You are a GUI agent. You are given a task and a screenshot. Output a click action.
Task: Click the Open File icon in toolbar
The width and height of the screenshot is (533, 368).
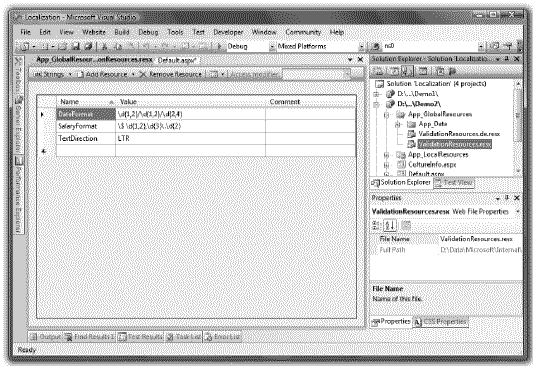(x=63, y=46)
